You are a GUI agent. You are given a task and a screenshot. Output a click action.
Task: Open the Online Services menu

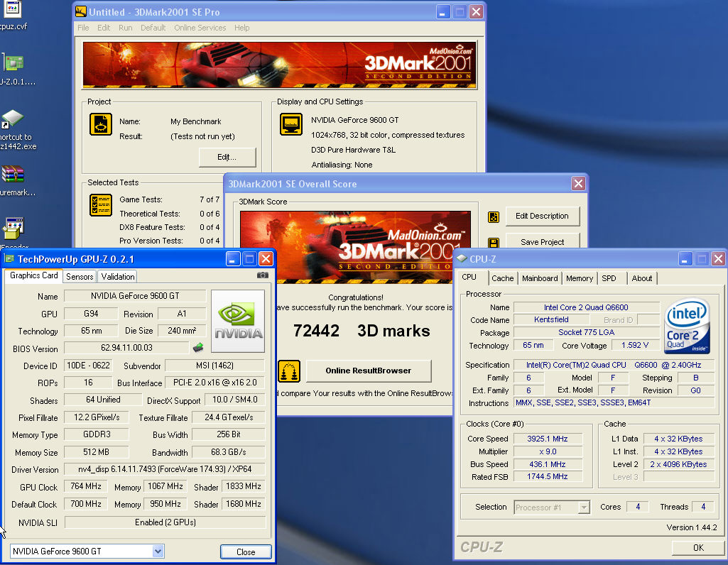point(200,28)
